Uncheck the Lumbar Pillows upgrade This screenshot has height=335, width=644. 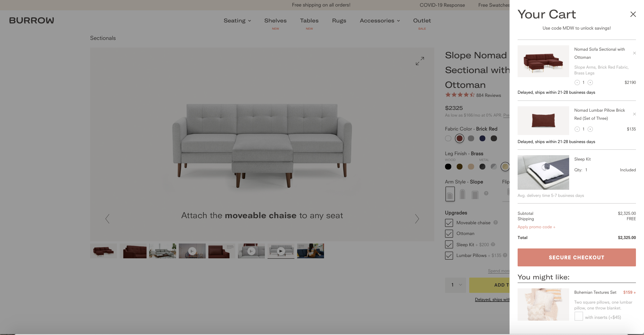pyautogui.click(x=449, y=255)
